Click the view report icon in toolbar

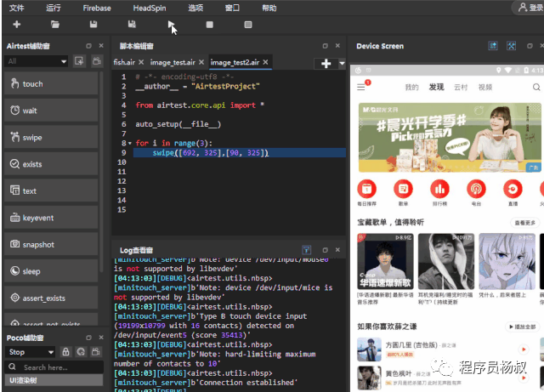(248, 26)
